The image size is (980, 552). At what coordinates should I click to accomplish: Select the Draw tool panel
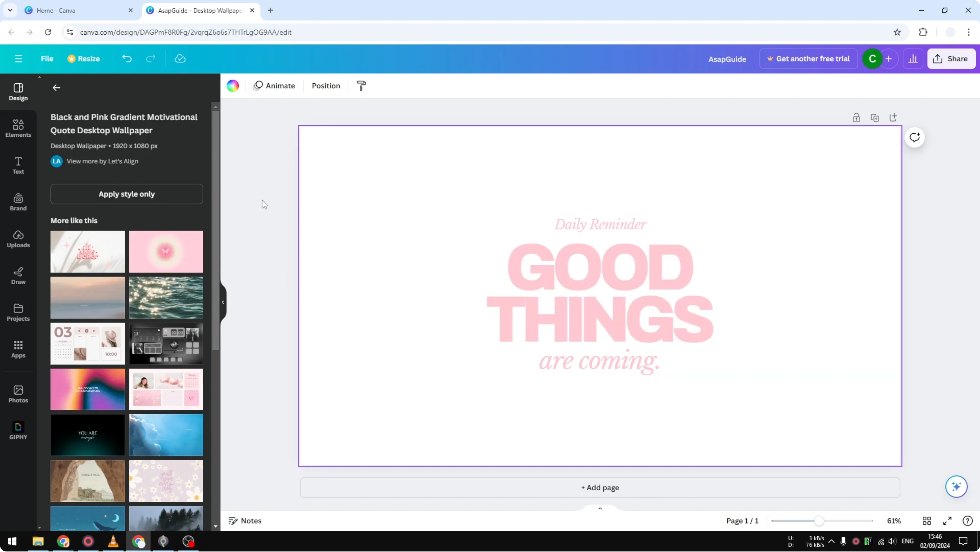click(18, 276)
